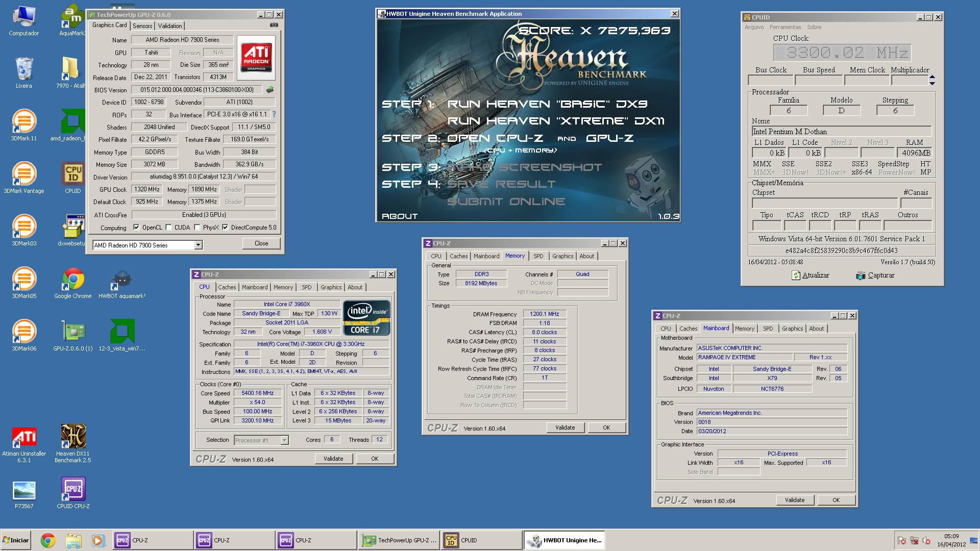Screen dimensions: 980x551
Task: Click the CPUID multiplicador stepper arrows
Action: click(932, 80)
